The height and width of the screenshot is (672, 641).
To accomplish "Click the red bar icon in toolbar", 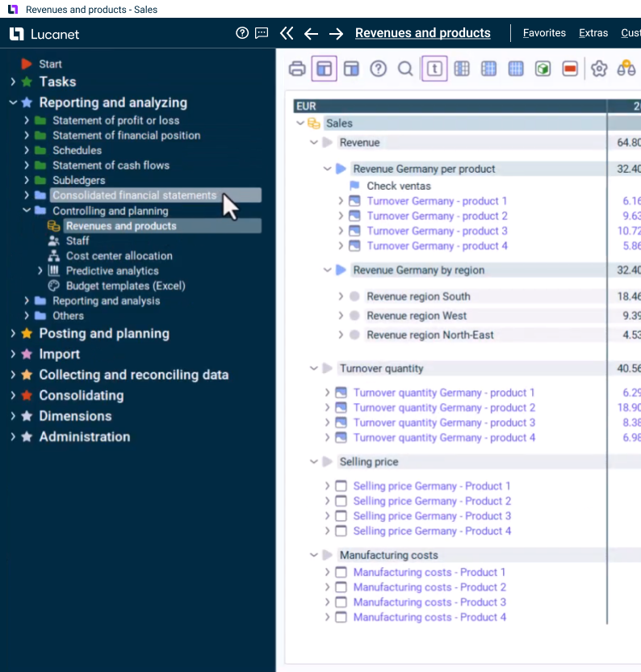I will (x=571, y=69).
